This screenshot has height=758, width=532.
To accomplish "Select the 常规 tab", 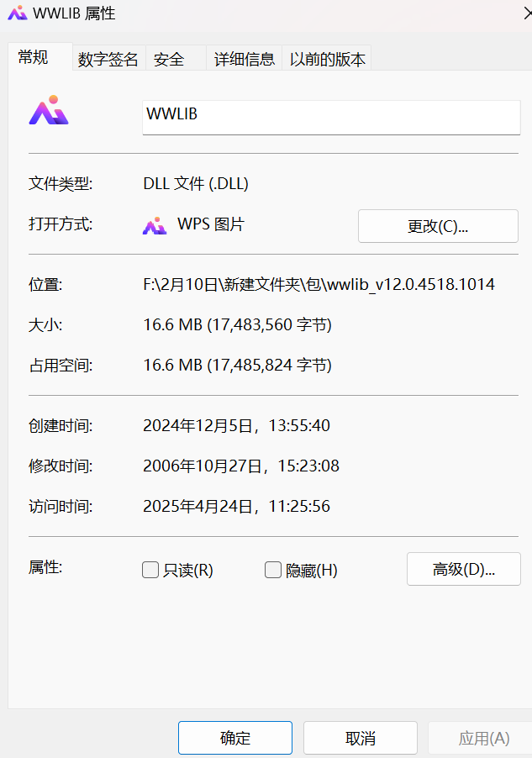I will click(40, 57).
